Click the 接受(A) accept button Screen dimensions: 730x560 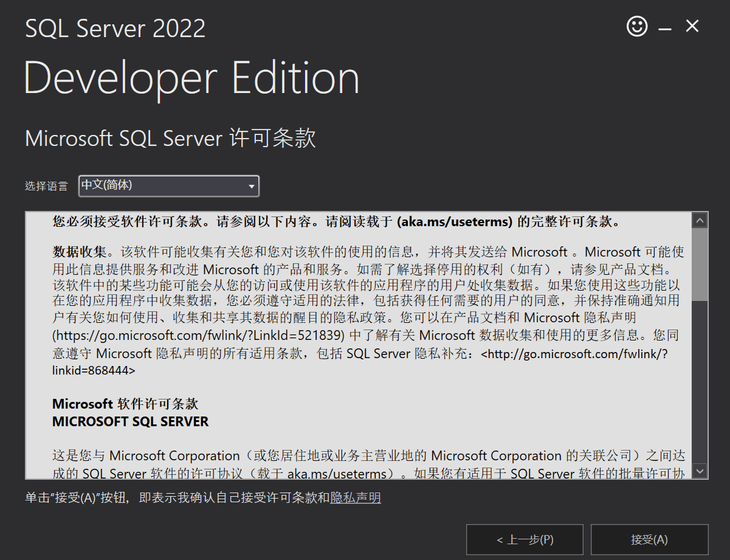click(649, 539)
